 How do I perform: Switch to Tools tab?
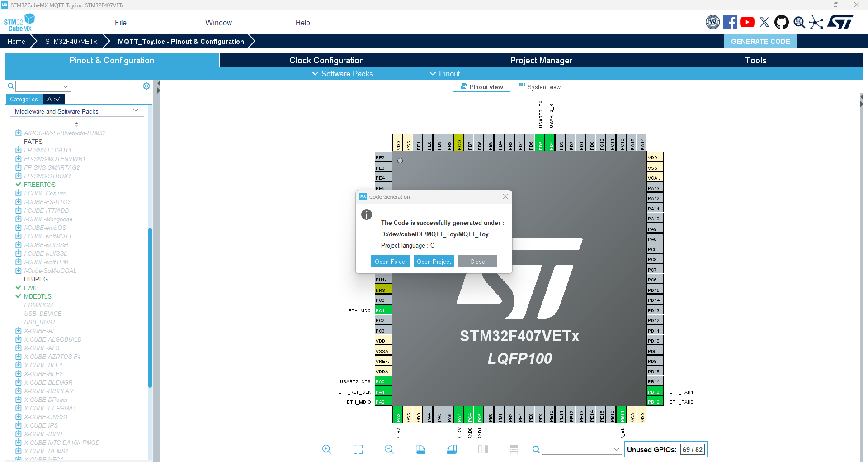[x=756, y=60]
